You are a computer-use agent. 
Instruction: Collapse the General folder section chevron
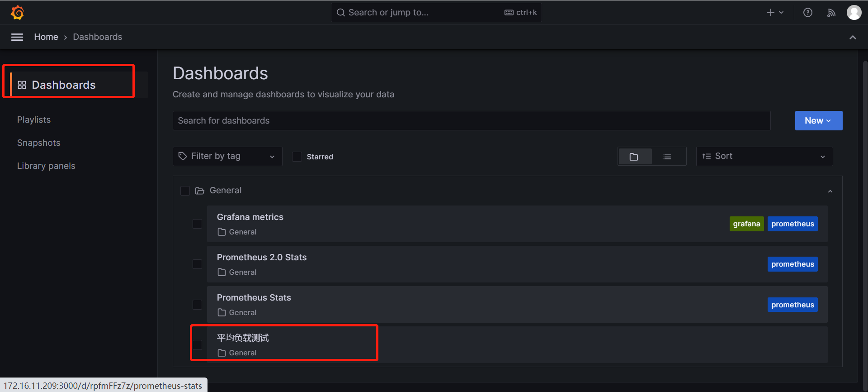click(x=830, y=191)
